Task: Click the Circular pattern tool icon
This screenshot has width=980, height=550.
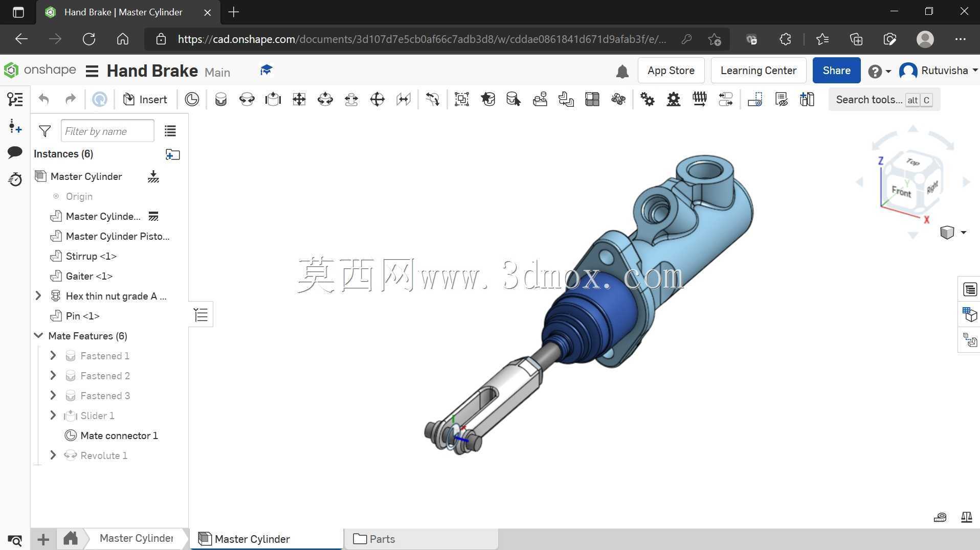Action: point(618,99)
